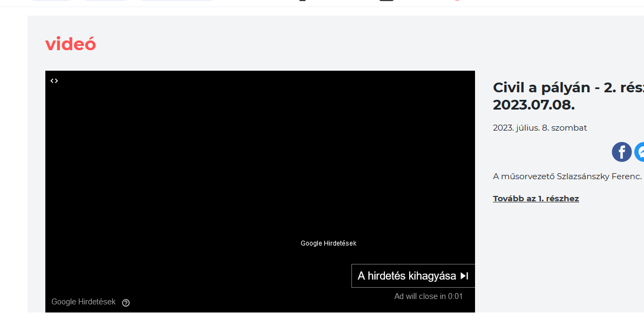
Task: Open the 'Tovább az 1. részhez' link
Action: point(536,199)
